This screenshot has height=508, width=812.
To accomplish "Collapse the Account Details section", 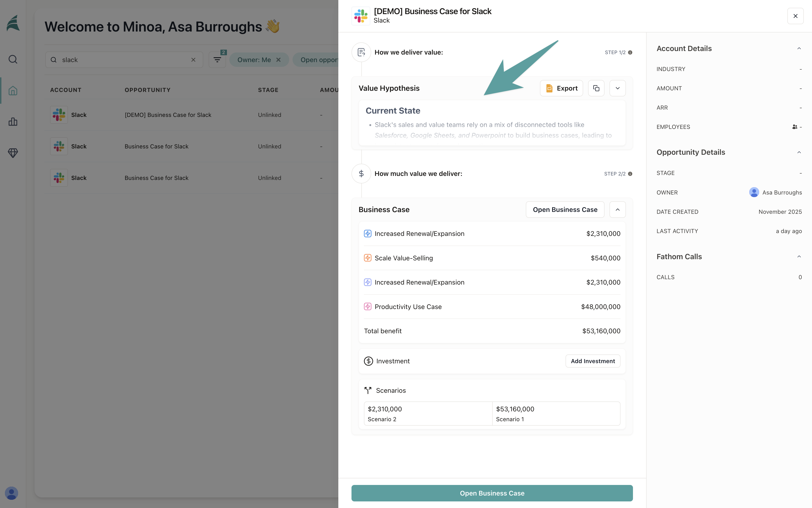I will 799,48.
